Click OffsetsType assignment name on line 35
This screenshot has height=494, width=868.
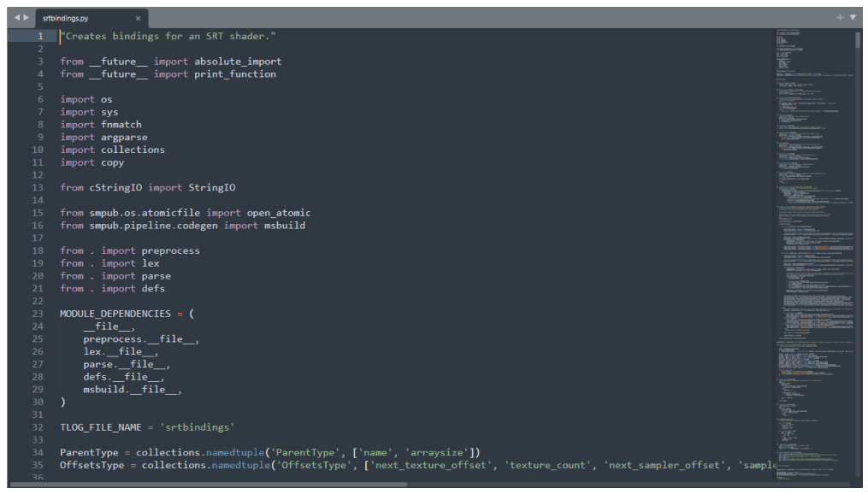pyautogui.click(x=92, y=466)
